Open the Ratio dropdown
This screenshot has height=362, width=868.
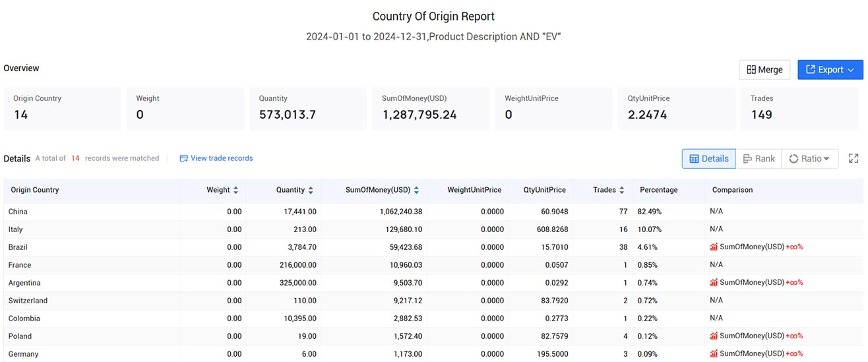pos(810,158)
